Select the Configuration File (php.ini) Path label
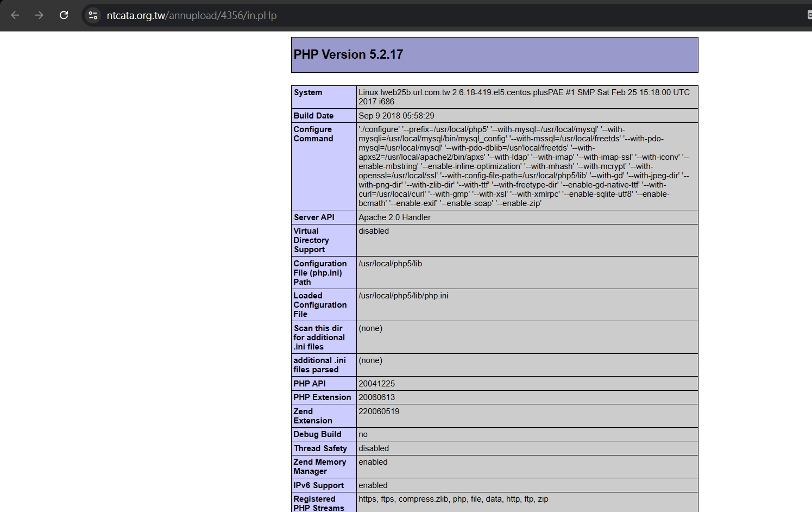This screenshot has width=812, height=512. (320, 273)
